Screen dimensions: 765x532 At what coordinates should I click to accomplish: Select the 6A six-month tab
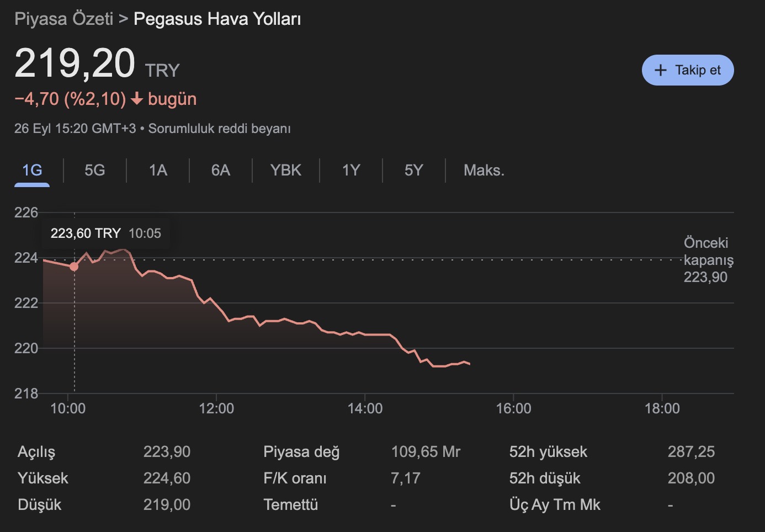(221, 170)
